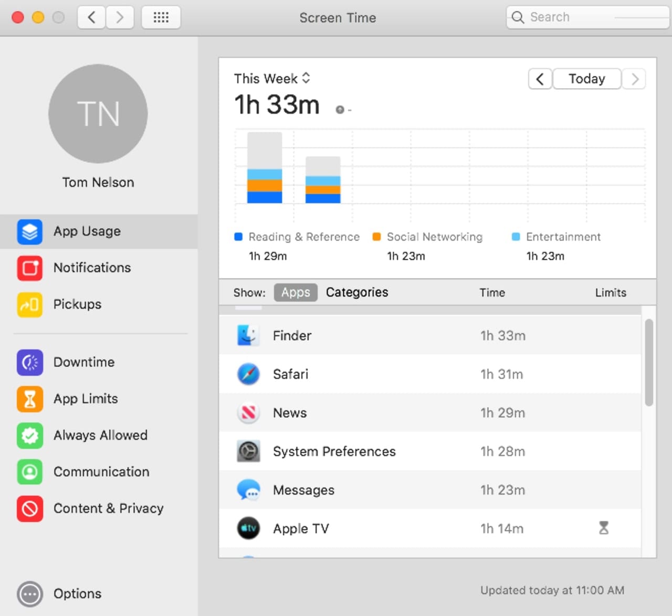Click the app list vertical scrollbar
This screenshot has height=616, width=672.
coord(649,362)
